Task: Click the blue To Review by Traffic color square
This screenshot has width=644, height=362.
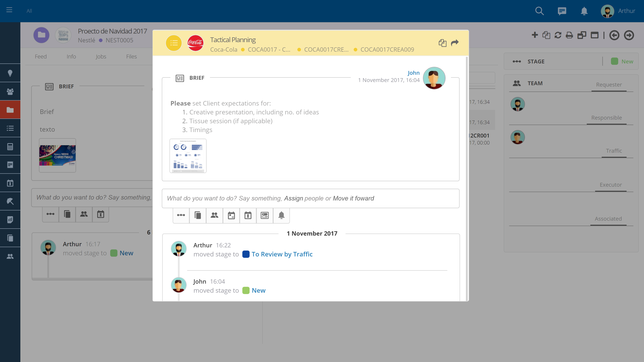Action: click(x=246, y=254)
